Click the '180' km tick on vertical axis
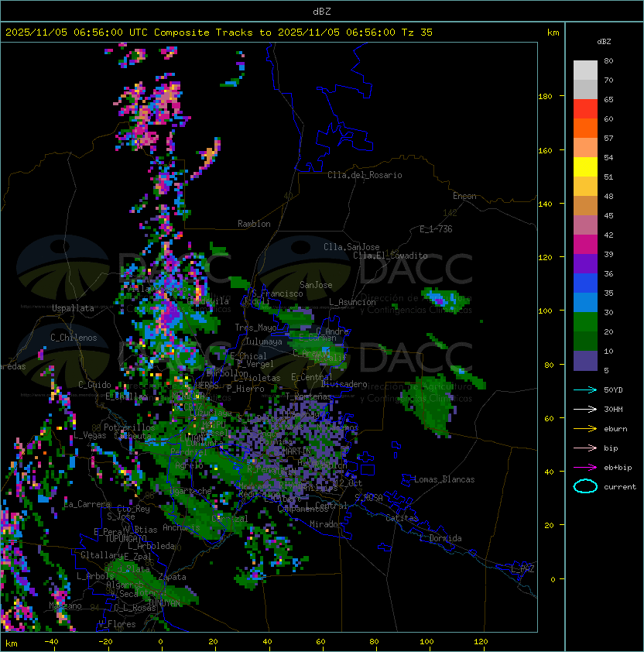 [545, 97]
